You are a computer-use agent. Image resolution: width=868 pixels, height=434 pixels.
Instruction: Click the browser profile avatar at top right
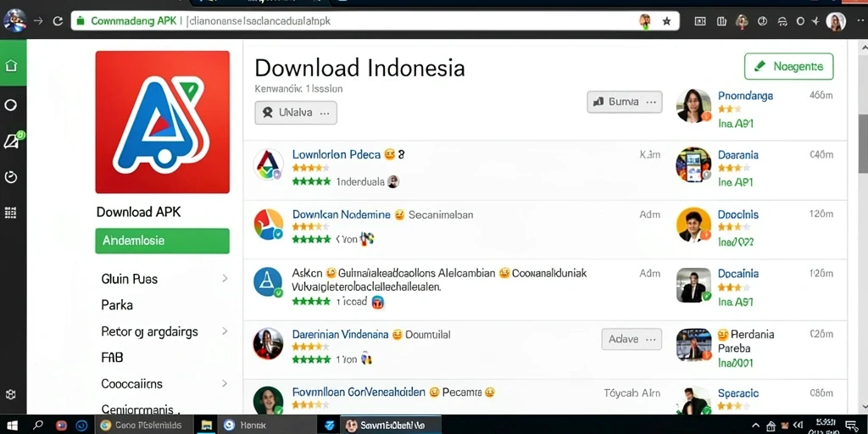[x=835, y=21]
